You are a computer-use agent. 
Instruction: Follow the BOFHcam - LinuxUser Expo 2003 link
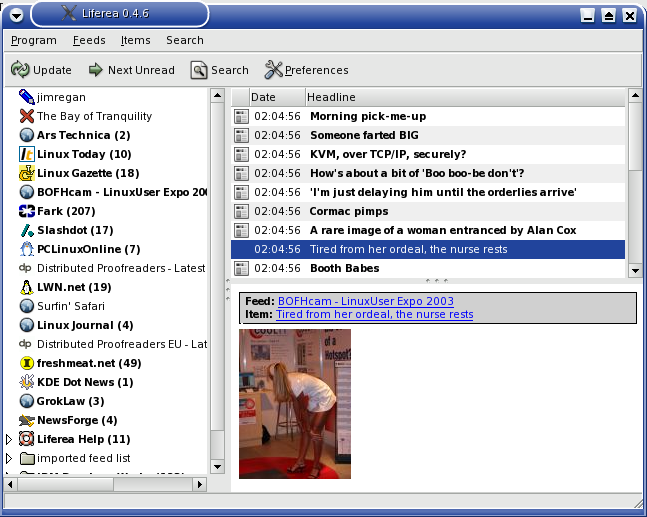coord(365,301)
